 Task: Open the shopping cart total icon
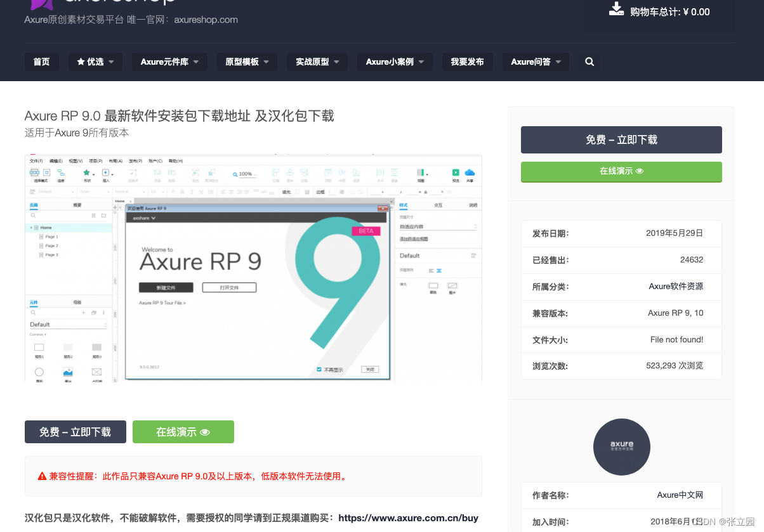(616, 9)
